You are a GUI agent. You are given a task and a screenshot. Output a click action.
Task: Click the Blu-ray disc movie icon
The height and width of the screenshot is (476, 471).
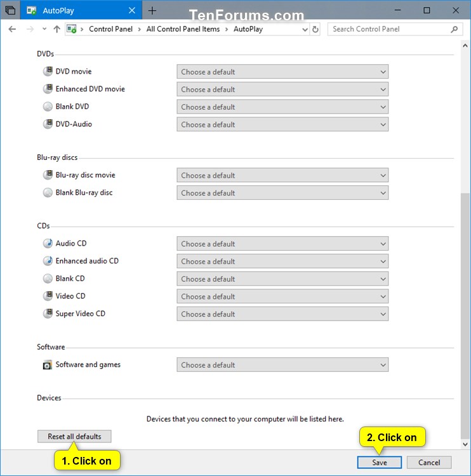point(48,175)
